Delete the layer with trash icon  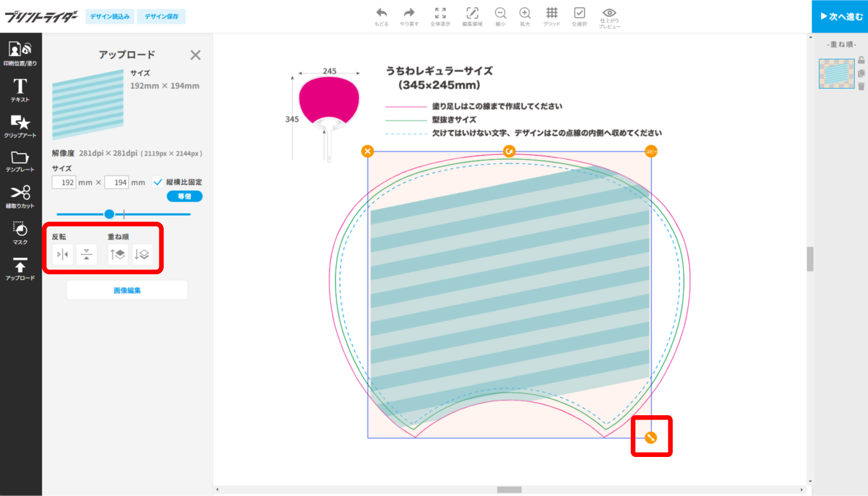(861, 86)
